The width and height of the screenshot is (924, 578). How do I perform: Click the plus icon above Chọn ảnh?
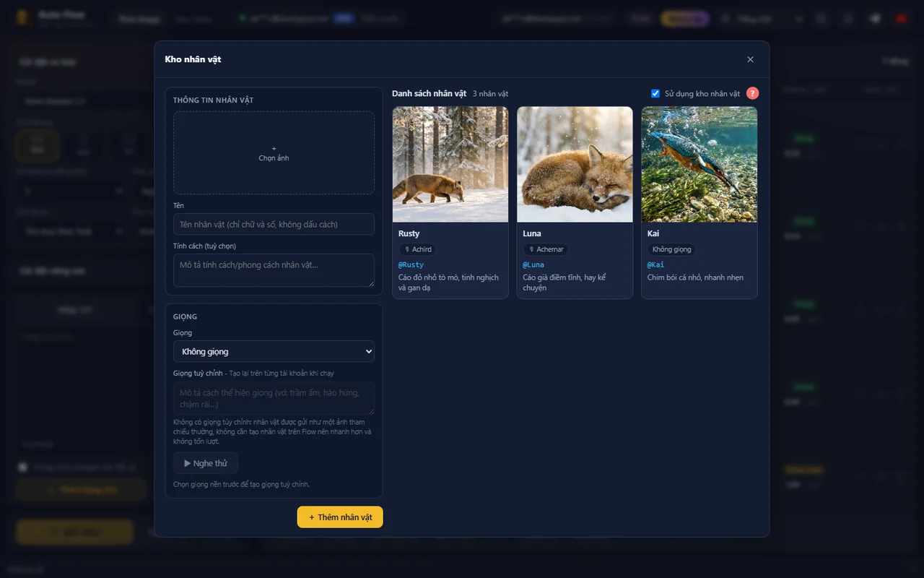tap(274, 148)
